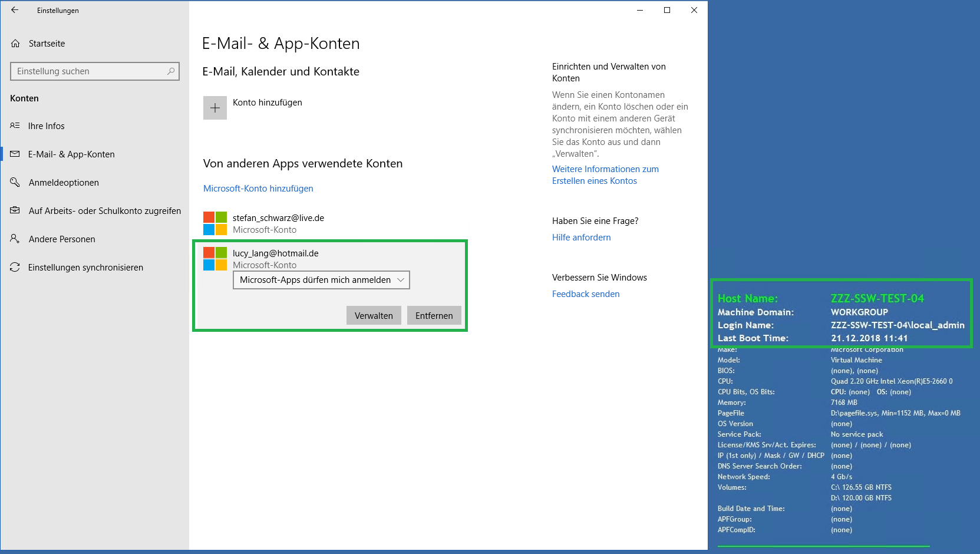Open Weitere Informationen zum Erstellen eines Kontos
This screenshot has width=980, height=554.
click(605, 175)
